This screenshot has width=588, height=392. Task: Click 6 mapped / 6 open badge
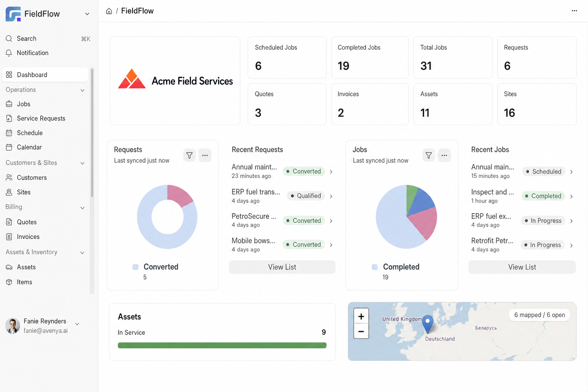[539, 315]
